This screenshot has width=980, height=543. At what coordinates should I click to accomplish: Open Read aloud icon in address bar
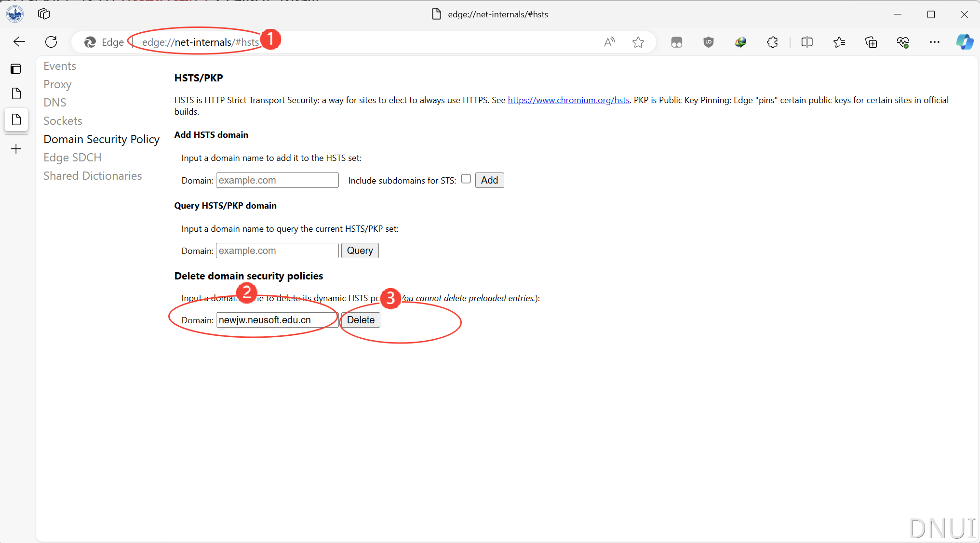[x=609, y=42]
